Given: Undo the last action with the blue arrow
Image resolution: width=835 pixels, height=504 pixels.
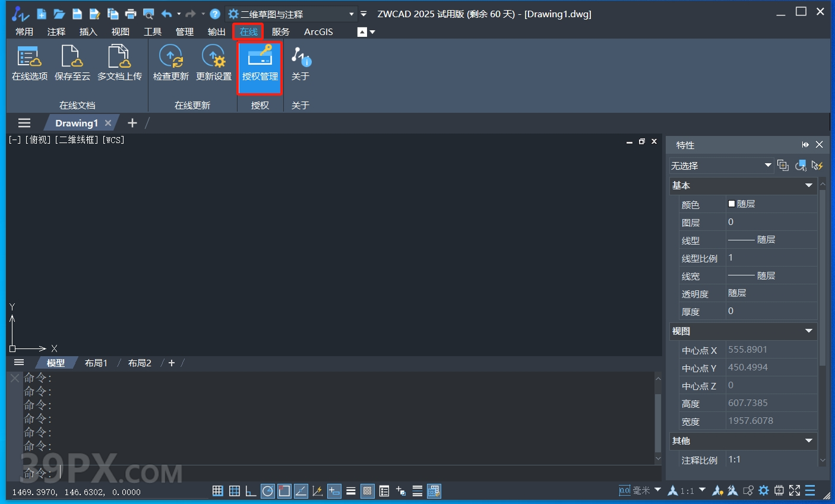Looking at the screenshot, I should (166, 14).
